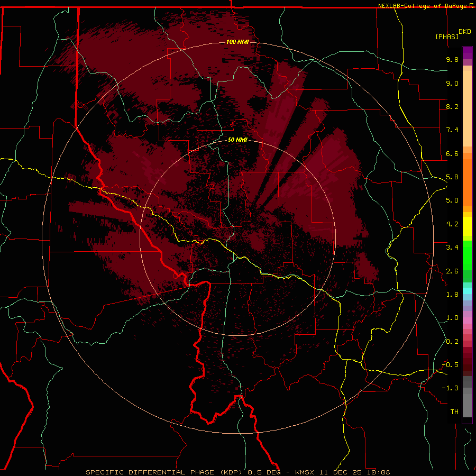Click the purple top segment of color bar
This screenshot has height=476, width=476.
click(x=467, y=53)
